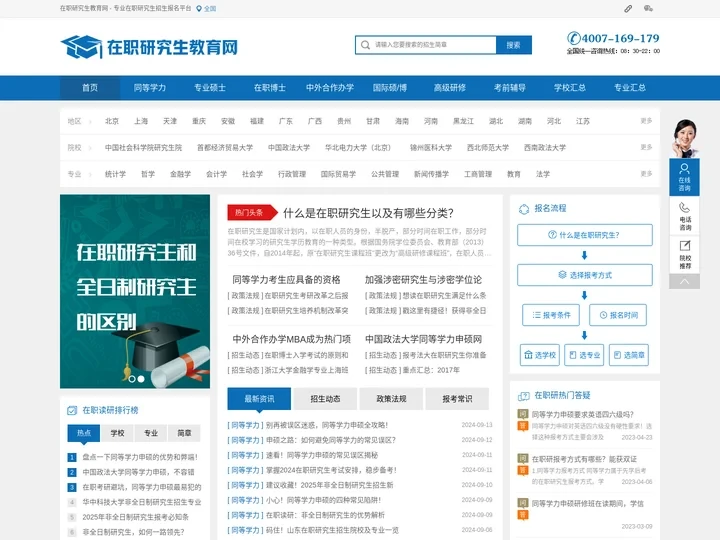Select the 简章 ranking tab
Screen dimensions: 720x540
pos(185,433)
